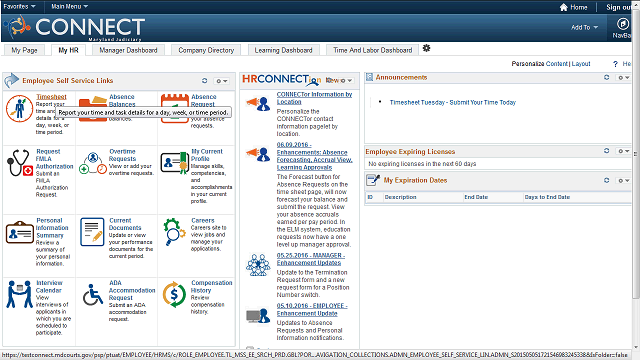This screenshot has width=640, height=360.
Task: Open the Main Menu dropdown
Action: tap(69, 7)
